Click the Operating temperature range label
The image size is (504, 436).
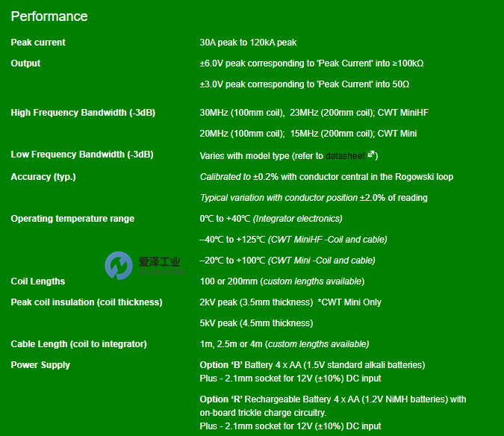pos(72,219)
